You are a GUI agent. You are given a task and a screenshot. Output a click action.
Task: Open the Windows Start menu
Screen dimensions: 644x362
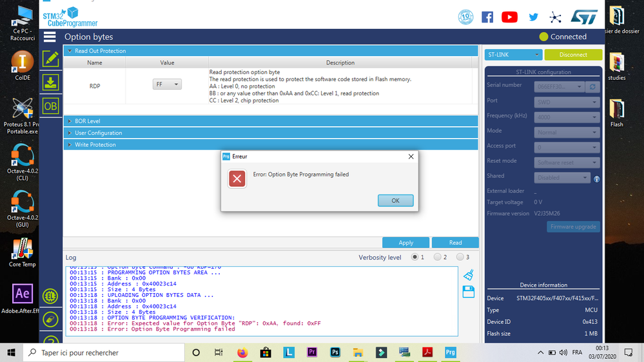(11, 352)
